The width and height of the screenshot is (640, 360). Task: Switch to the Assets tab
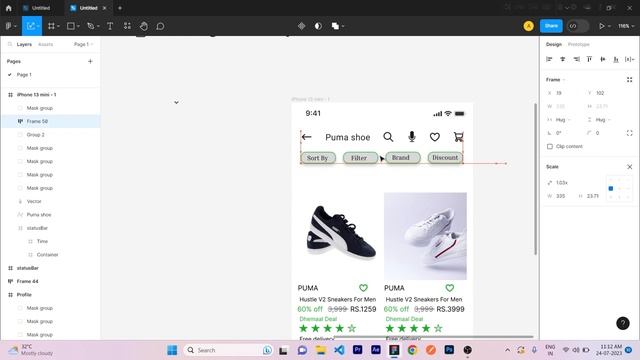[x=45, y=44]
